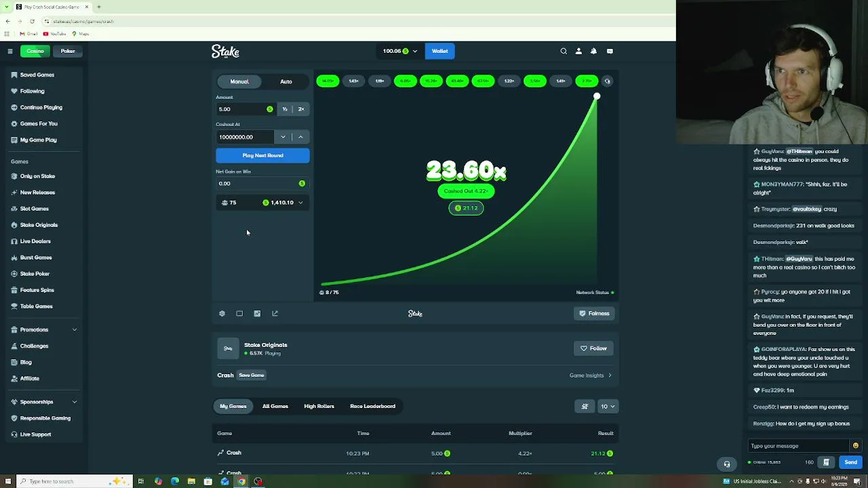Click the Cashout At input field
Image resolution: width=868 pixels, height=488 pixels.
click(245, 137)
